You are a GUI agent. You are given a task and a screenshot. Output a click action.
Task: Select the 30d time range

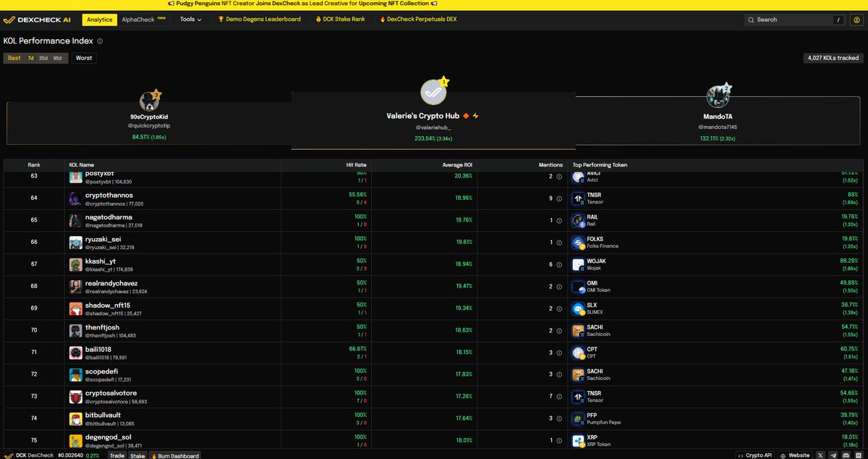click(x=43, y=58)
